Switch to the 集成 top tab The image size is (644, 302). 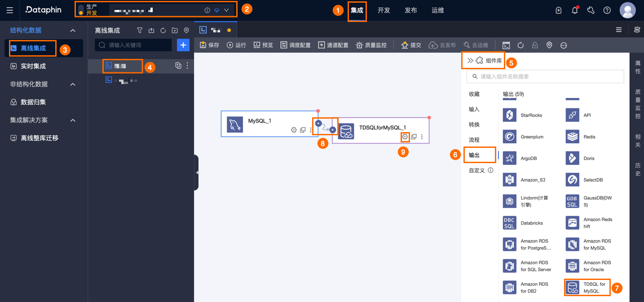click(357, 10)
